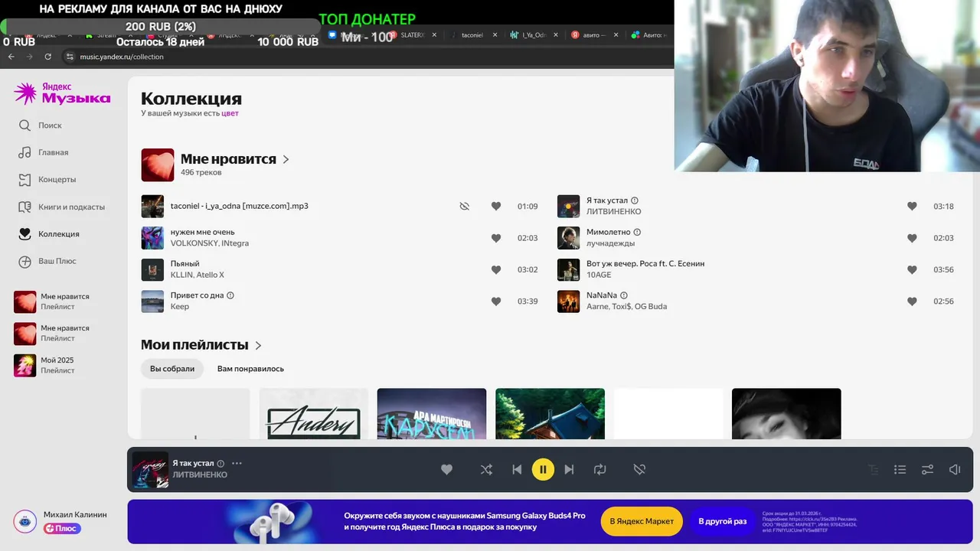Open Мой 2025 playlist in sidebar
Image resolution: width=980 pixels, height=551 pixels.
(x=57, y=365)
